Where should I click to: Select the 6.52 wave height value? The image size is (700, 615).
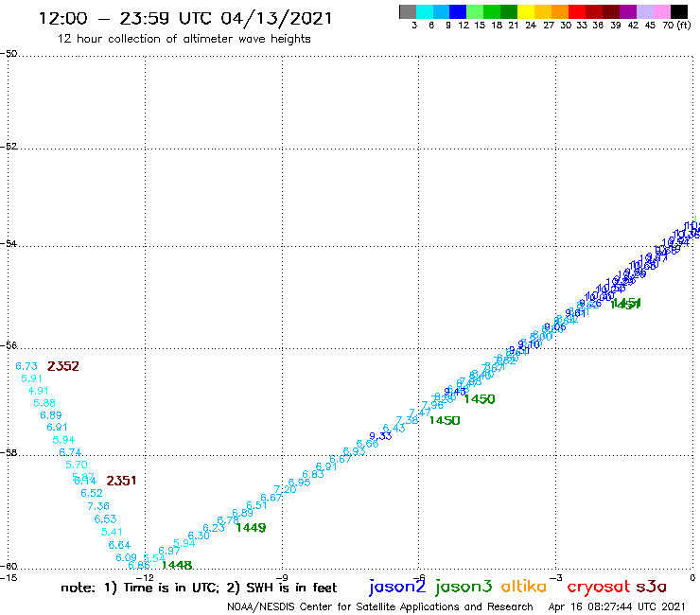[x=92, y=493]
